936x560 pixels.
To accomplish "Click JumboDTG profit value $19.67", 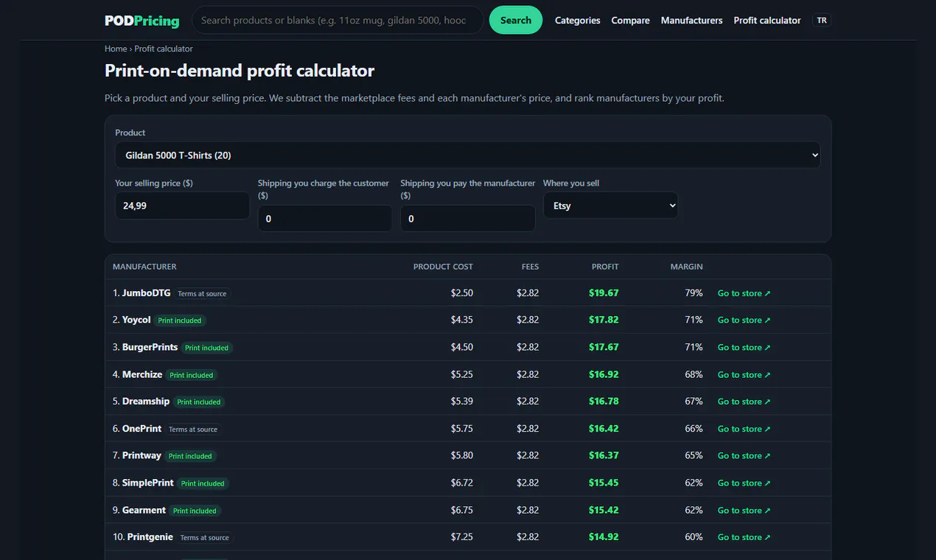I will pos(604,293).
